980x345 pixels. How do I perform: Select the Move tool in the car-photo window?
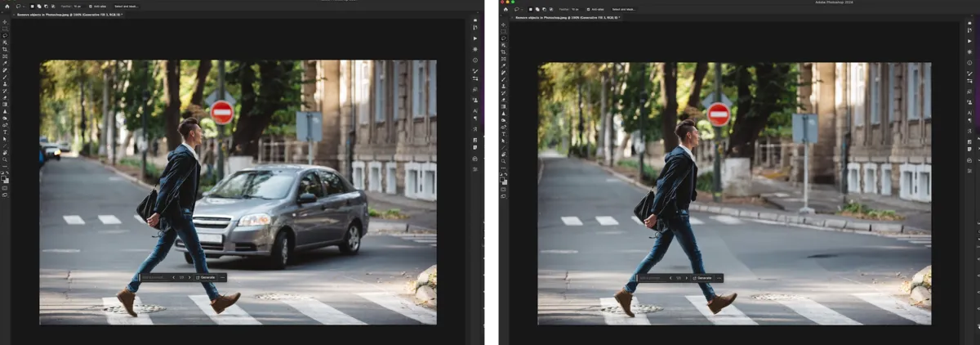5,23
